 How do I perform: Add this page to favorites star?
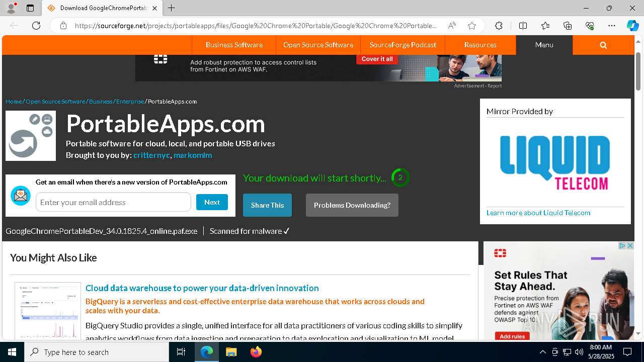[471, 26]
